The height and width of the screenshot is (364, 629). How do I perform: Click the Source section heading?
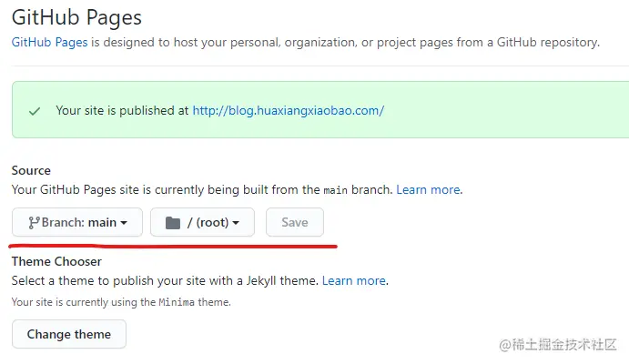click(x=31, y=170)
